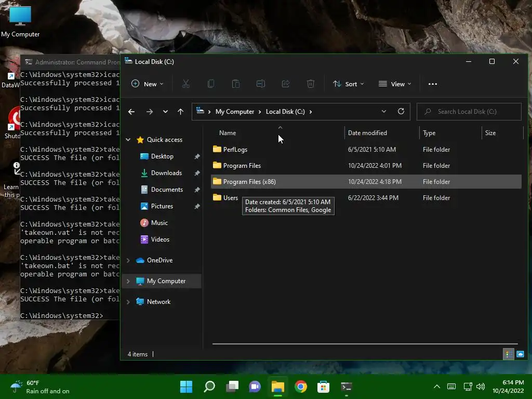Open the clock and date flyout

click(508, 387)
